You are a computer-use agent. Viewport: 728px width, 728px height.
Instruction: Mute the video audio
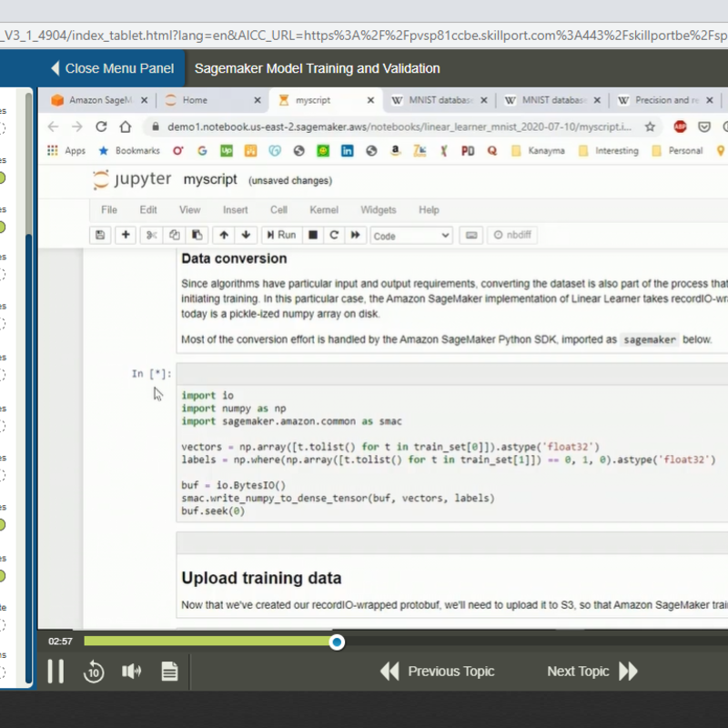click(131, 672)
